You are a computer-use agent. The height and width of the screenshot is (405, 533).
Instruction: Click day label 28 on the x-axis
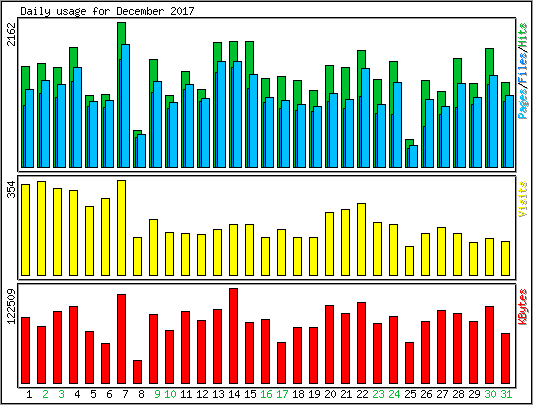pyautogui.click(x=458, y=394)
